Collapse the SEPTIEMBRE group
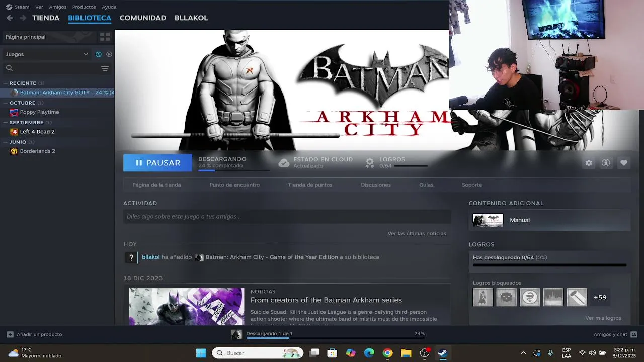 [5, 122]
